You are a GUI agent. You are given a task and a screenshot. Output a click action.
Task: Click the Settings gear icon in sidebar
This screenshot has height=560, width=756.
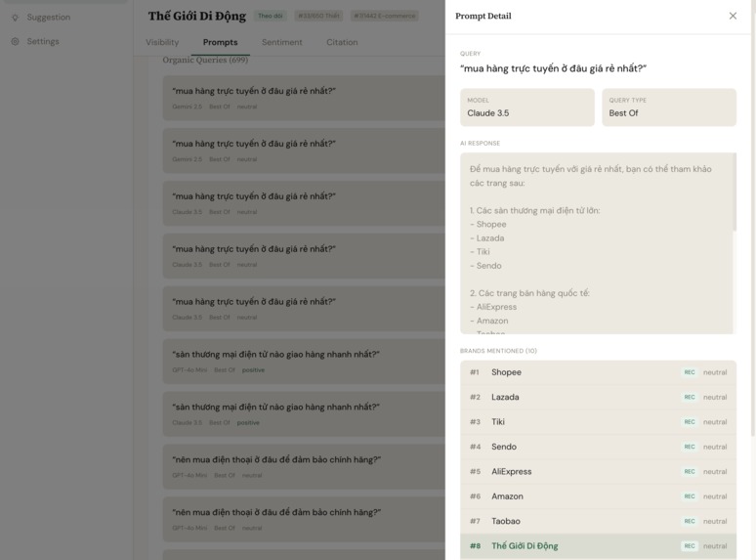pyautogui.click(x=15, y=41)
